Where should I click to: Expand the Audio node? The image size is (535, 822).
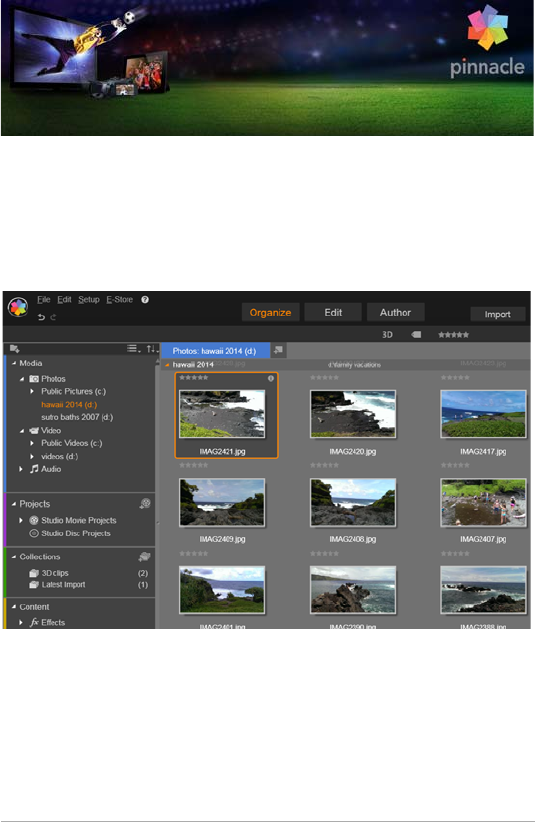[21, 469]
